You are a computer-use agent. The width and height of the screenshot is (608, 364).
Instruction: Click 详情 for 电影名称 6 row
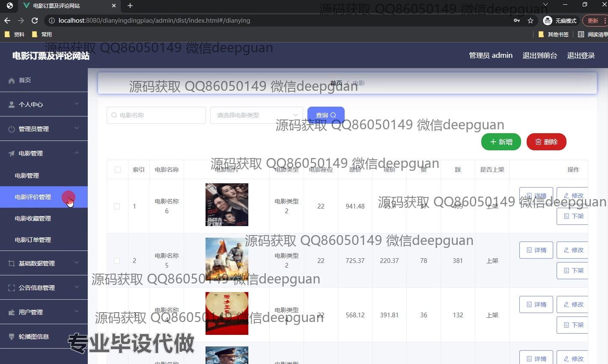tap(536, 196)
